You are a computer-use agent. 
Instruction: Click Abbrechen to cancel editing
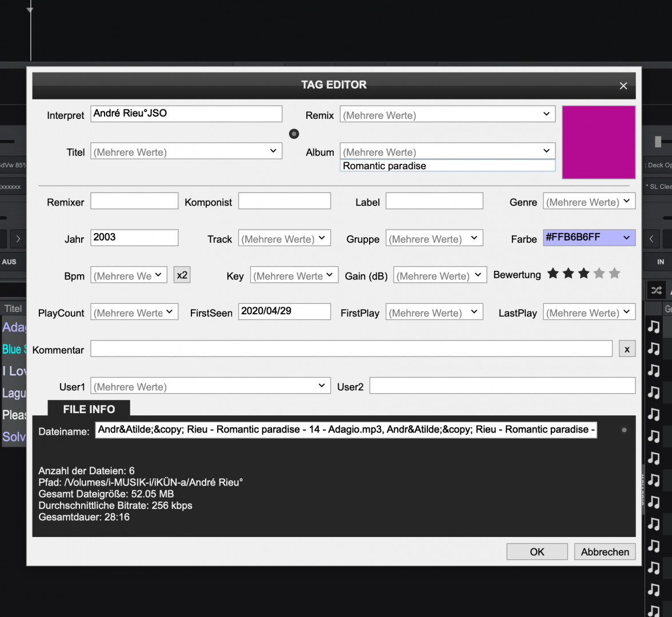[x=605, y=552]
